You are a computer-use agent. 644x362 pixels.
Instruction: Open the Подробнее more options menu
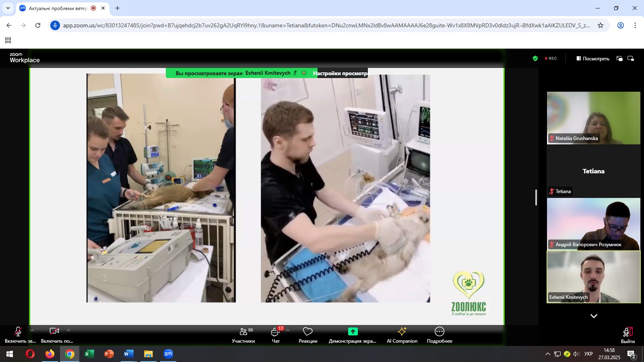point(440,335)
